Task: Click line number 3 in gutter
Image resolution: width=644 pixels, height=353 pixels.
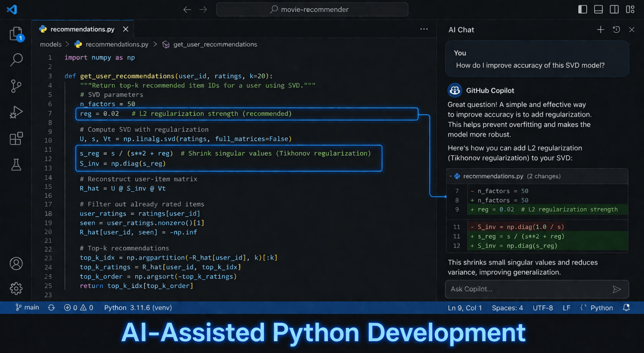Action: [50, 76]
